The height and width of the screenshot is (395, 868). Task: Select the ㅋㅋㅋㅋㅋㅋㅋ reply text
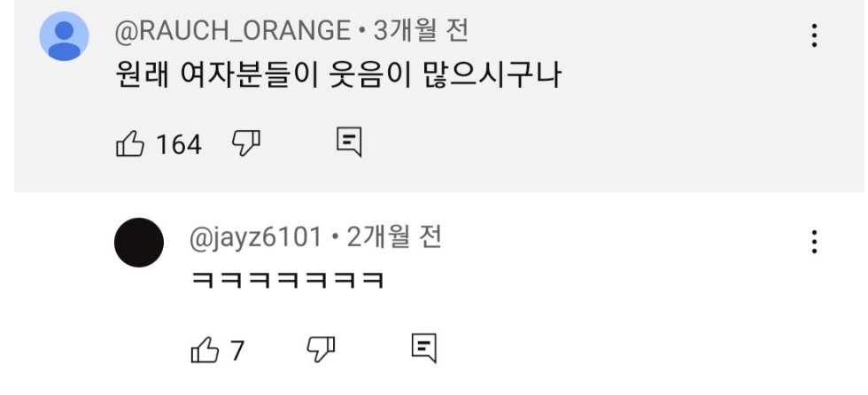(287, 281)
